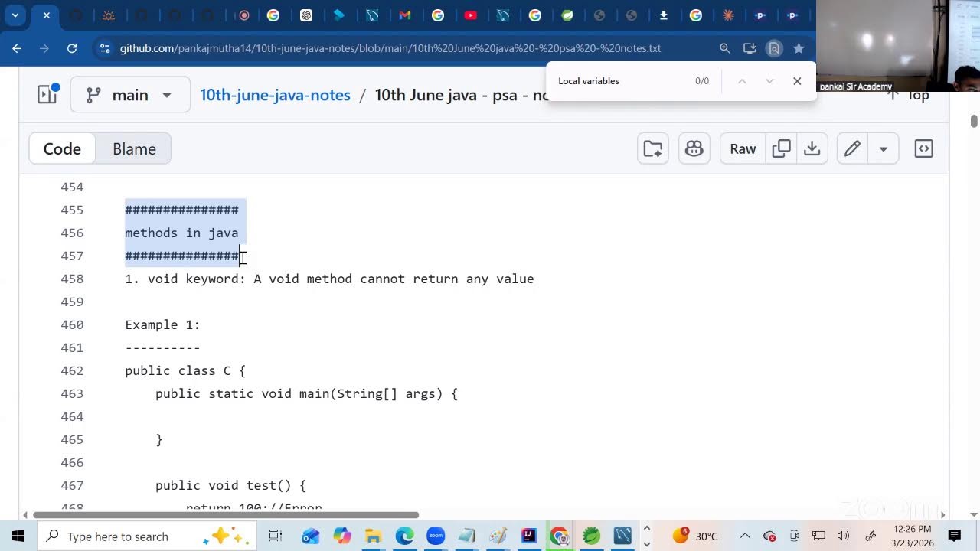This screenshot has width=980, height=551.
Task: Open the 30°C weather widget
Action: coord(695,536)
